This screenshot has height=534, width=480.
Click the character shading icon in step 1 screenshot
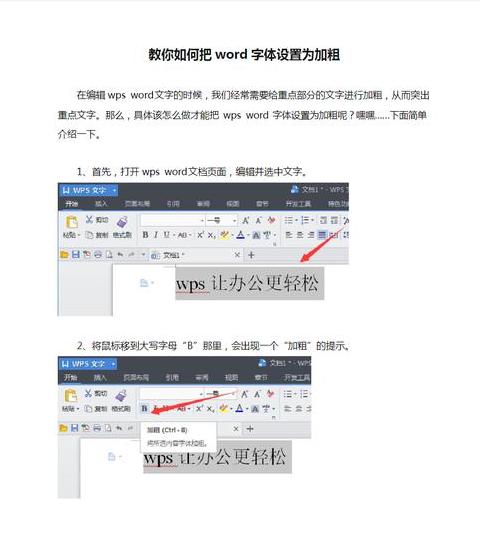click(x=256, y=235)
